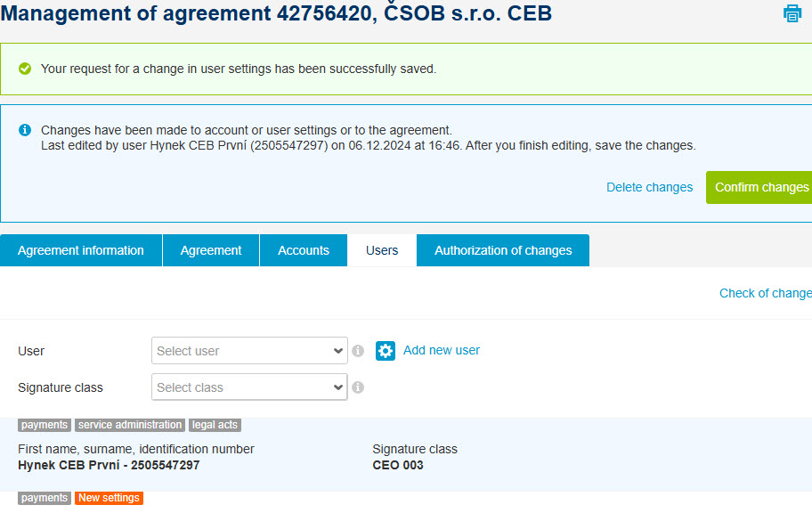Click the blue info icon in changes notice

point(25,130)
